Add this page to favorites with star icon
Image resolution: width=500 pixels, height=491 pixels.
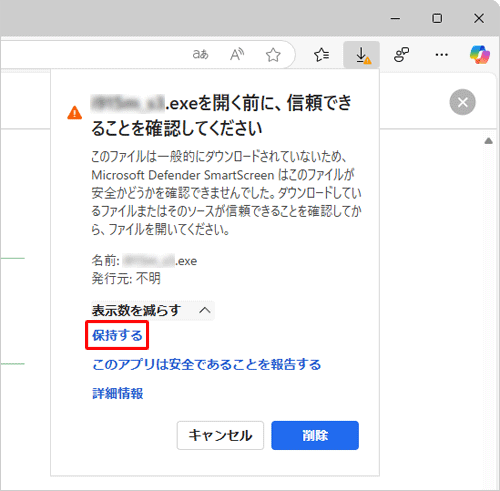(273, 55)
